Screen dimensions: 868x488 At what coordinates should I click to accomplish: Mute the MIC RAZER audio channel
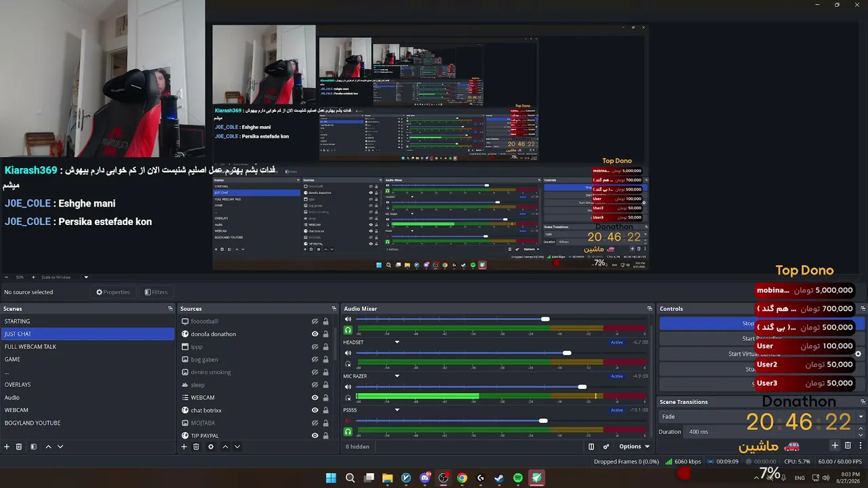point(348,387)
